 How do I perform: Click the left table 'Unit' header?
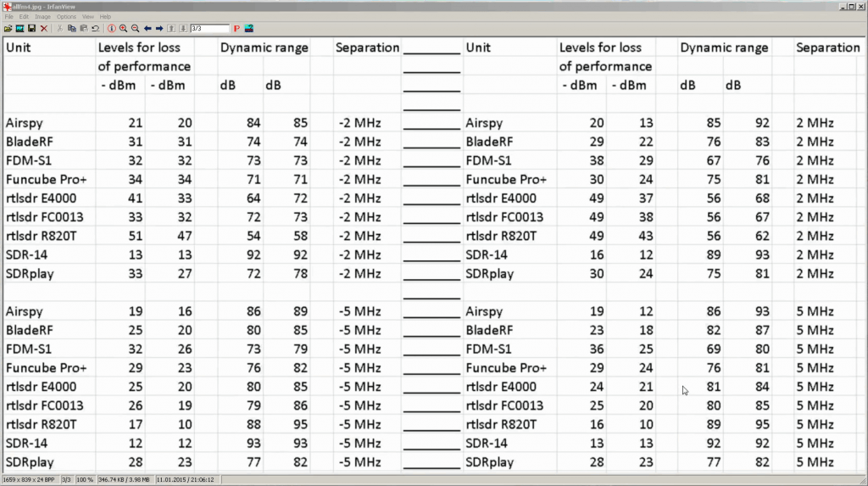(x=19, y=47)
